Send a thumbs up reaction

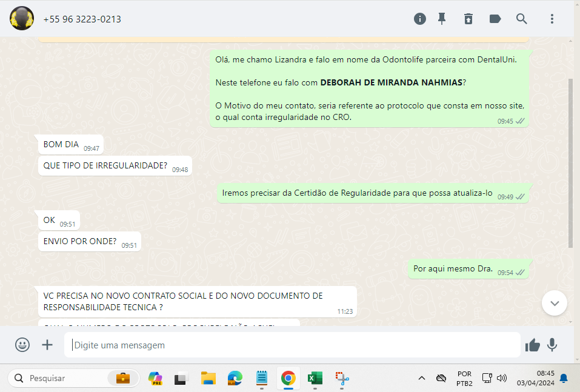coord(533,345)
